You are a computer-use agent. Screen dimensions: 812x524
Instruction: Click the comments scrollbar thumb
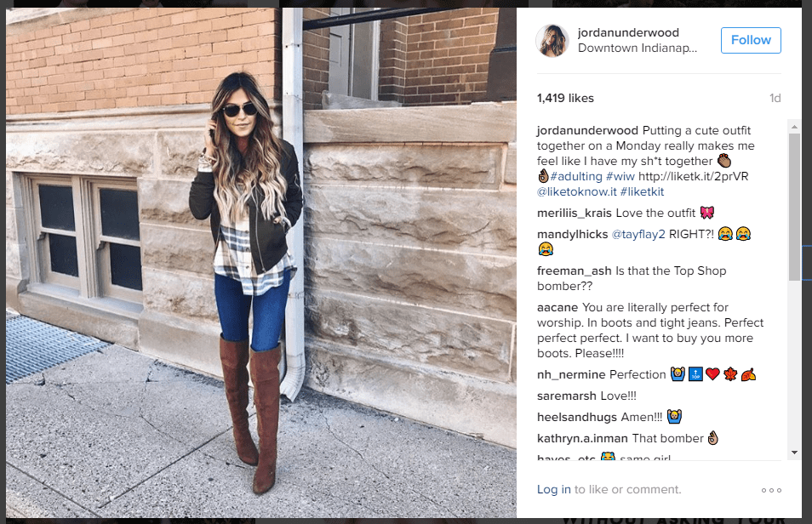[794, 207]
